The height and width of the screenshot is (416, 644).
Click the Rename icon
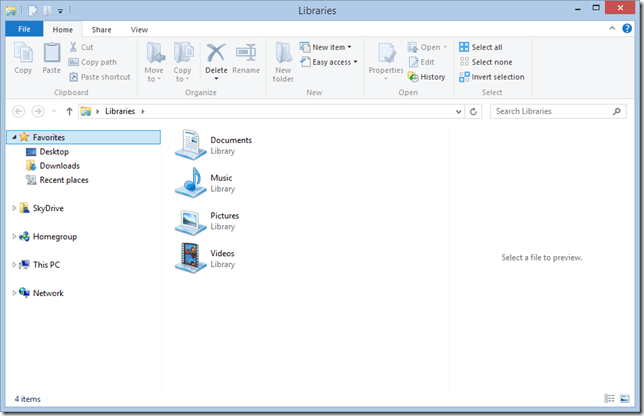246,53
